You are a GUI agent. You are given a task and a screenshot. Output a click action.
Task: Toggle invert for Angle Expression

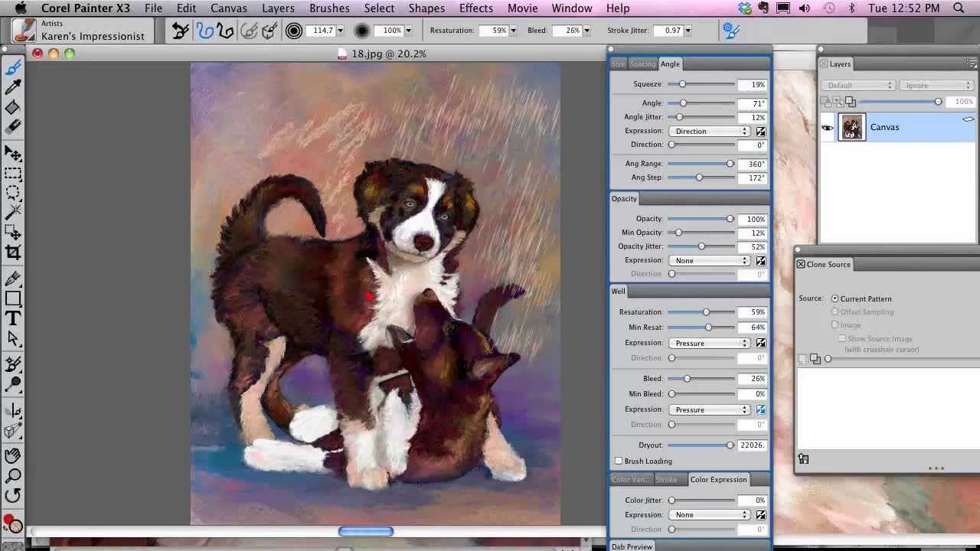coord(761,132)
